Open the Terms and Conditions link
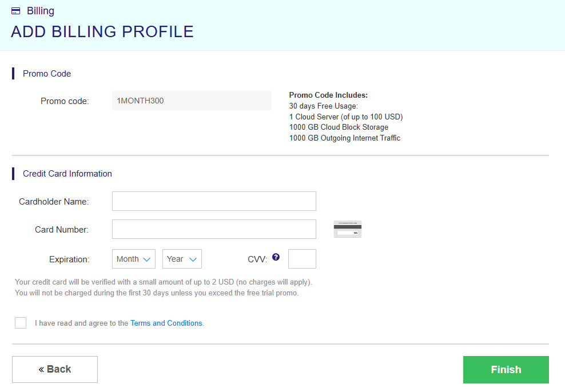The width and height of the screenshot is (565, 392). click(166, 323)
